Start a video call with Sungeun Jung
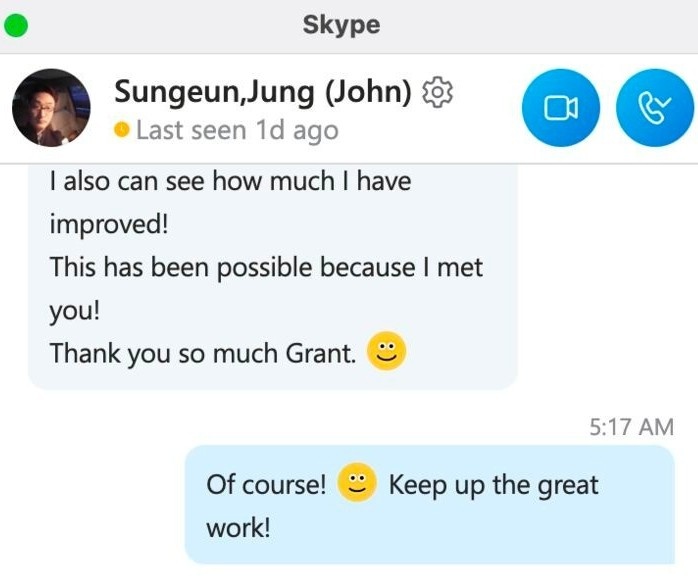The height and width of the screenshot is (586, 698). [x=561, y=108]
